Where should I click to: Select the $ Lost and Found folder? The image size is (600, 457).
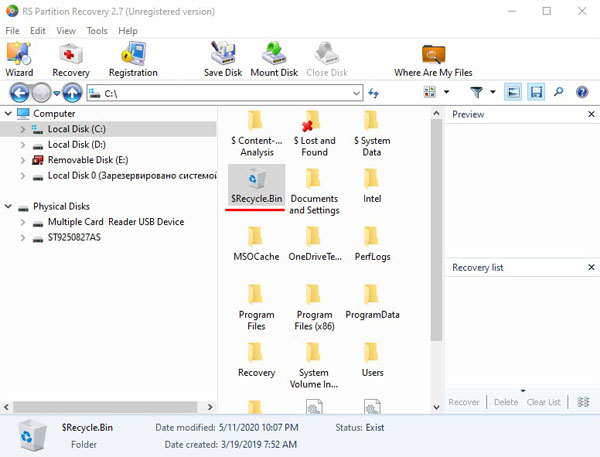click(x=315, y=133)
